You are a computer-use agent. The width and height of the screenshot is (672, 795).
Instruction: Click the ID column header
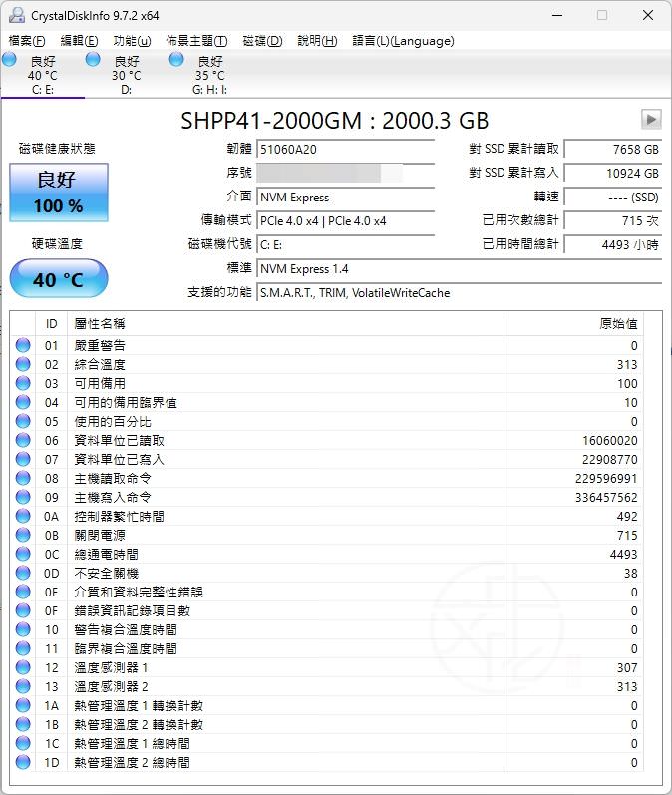tap(51, 324)
